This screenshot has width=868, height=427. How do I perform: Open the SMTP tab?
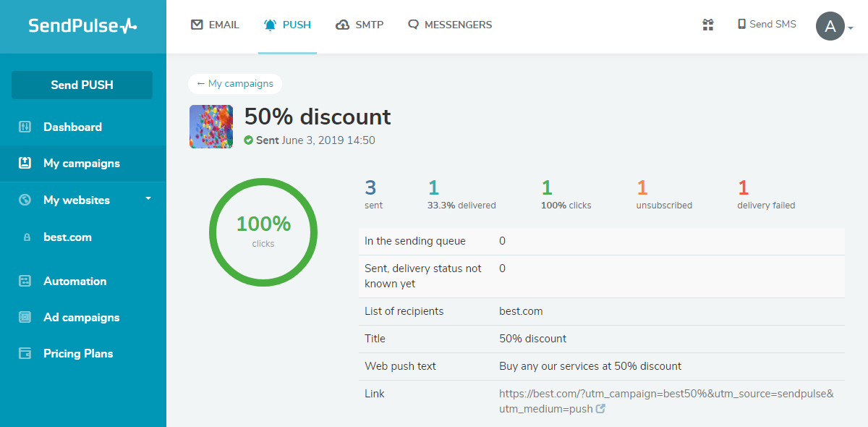pyautogui.click(x=359, y=25)
